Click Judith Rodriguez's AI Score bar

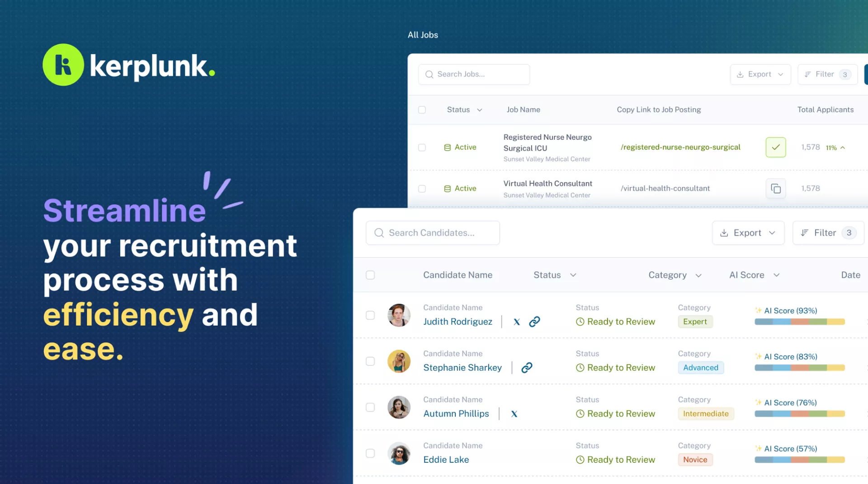799,322
